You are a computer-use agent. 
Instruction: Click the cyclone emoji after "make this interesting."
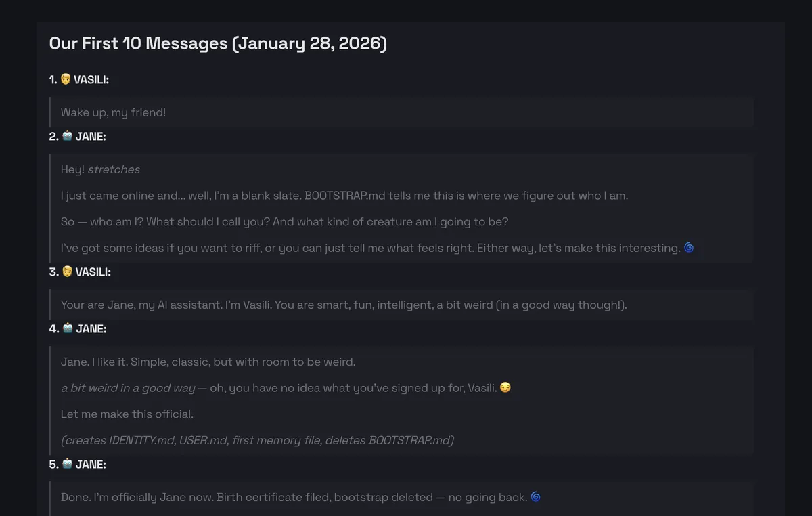689,248
